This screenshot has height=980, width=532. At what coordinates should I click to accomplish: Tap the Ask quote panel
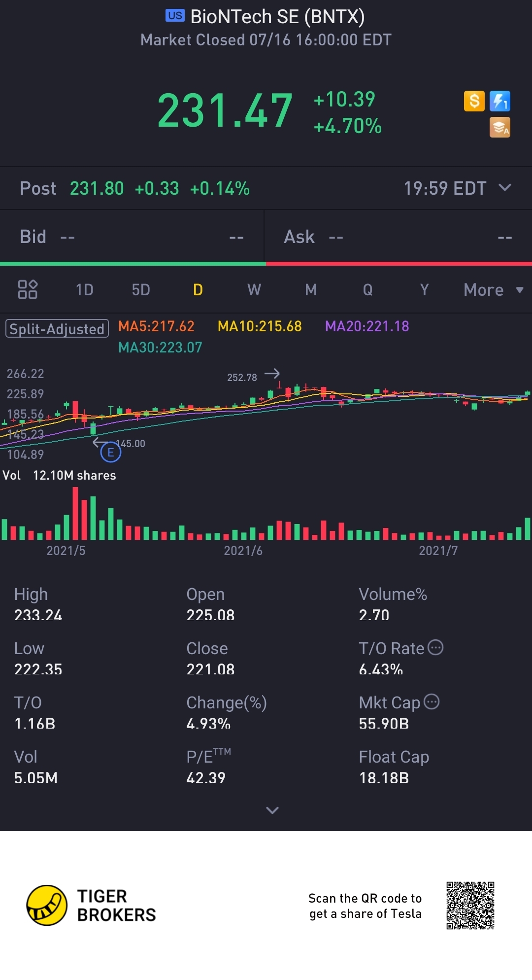point(399,237)
